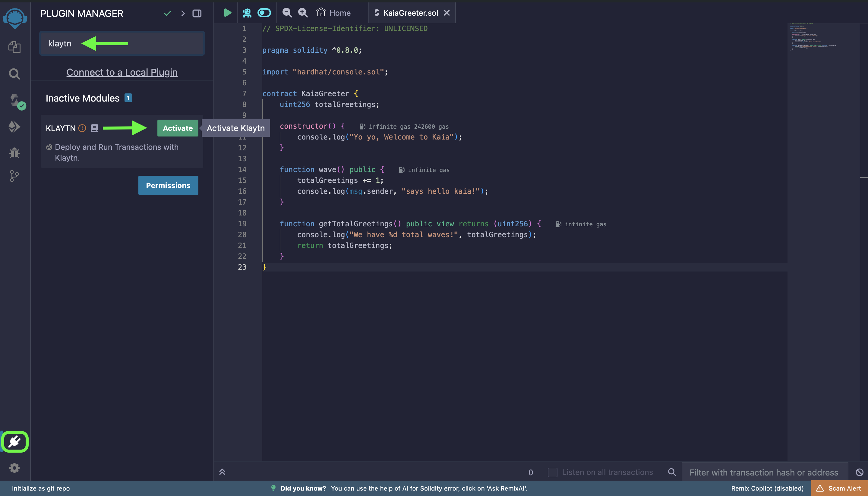Click the Plugin Manager plug icon
This screenshot has height=496, width=868.
coord(15,442)
